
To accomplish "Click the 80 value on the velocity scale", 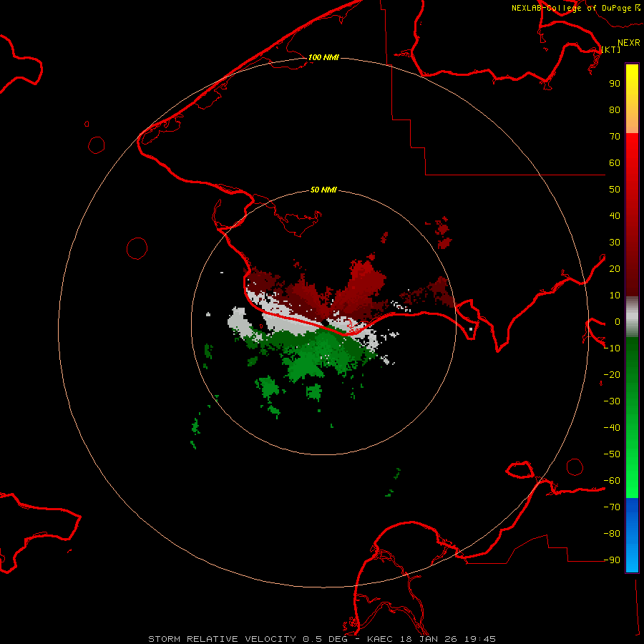I will click(x=615, y=109).
